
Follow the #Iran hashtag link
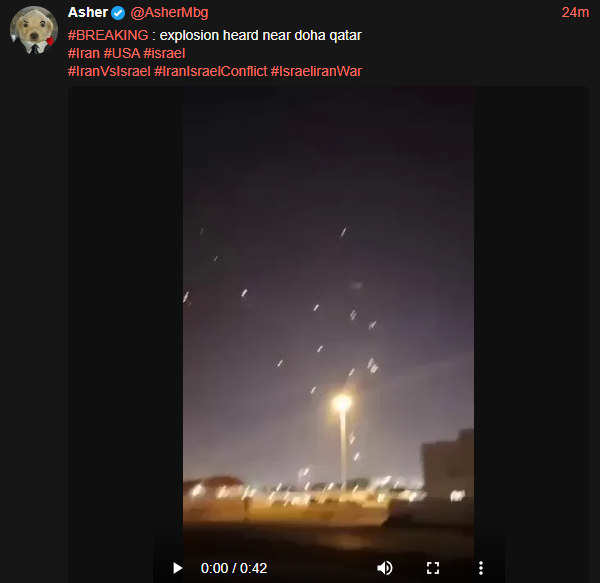tap(84, 53)
